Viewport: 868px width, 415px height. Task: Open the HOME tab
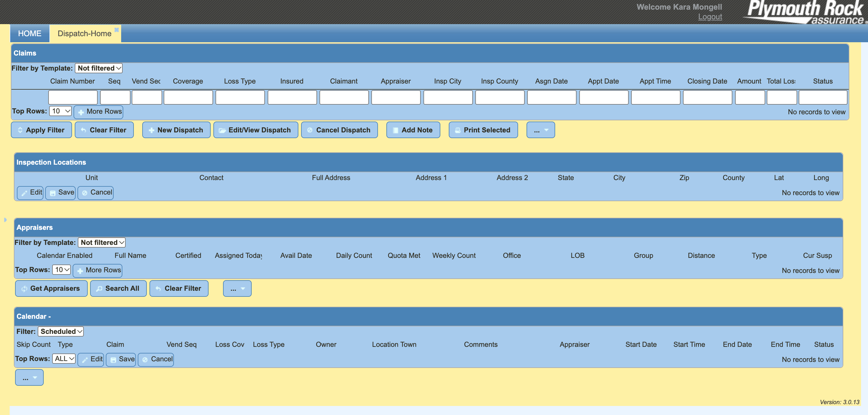[30, 33]
